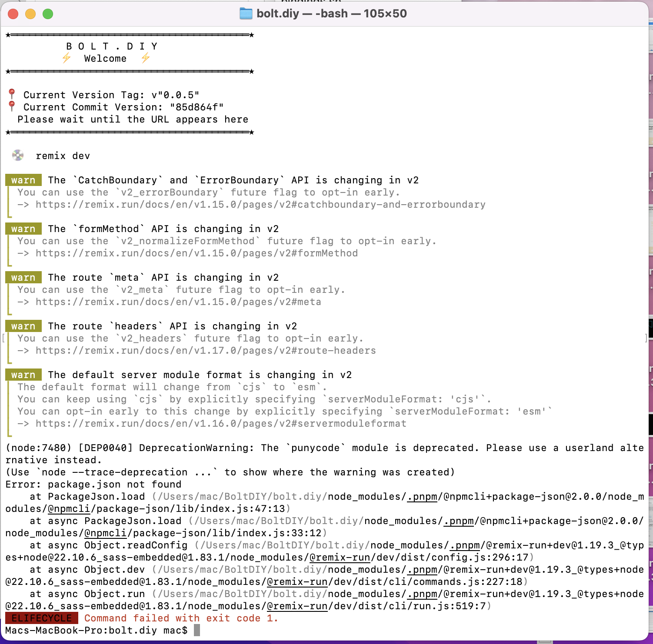The width and height of the screenshot is (653, 644).
Task: Click the 'at async Object.run' stack line
Action: click(324, 600)
